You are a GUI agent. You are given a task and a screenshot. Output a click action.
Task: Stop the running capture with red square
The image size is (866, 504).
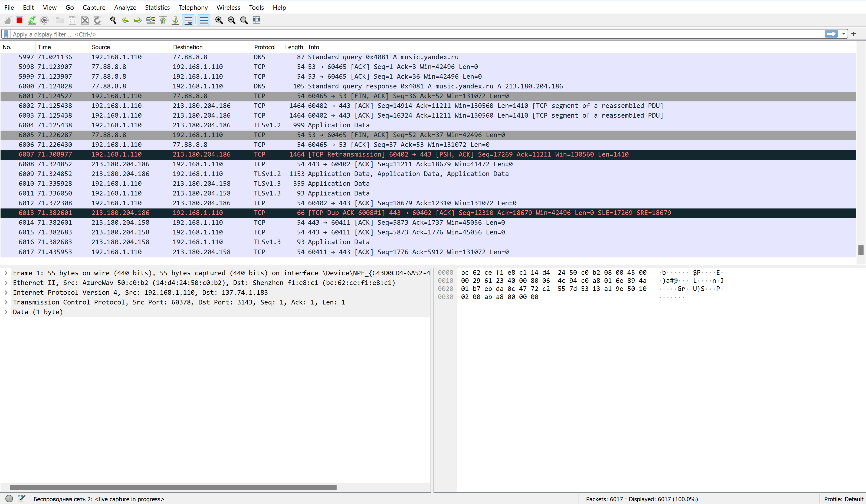[19, 20]
